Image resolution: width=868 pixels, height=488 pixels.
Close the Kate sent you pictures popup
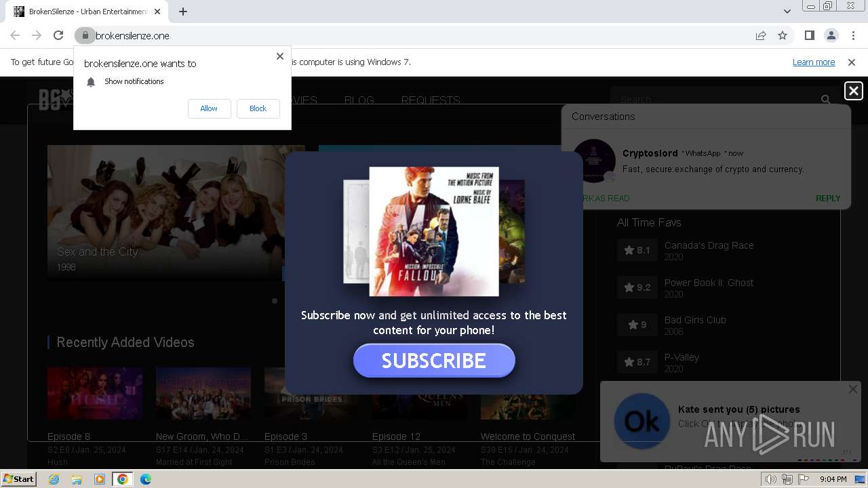click(x=853, y=389)
